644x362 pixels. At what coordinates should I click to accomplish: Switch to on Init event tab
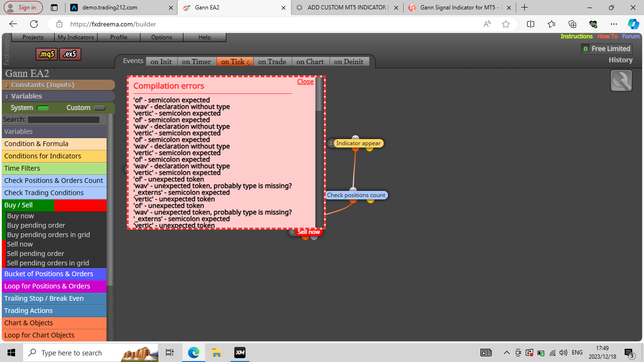[161, 62]
